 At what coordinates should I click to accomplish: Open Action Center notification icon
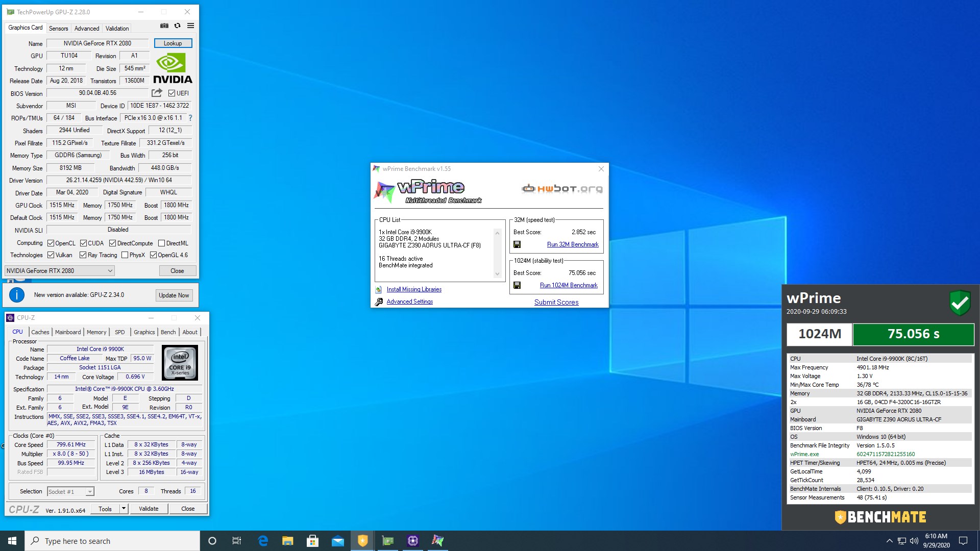[963, 541]
